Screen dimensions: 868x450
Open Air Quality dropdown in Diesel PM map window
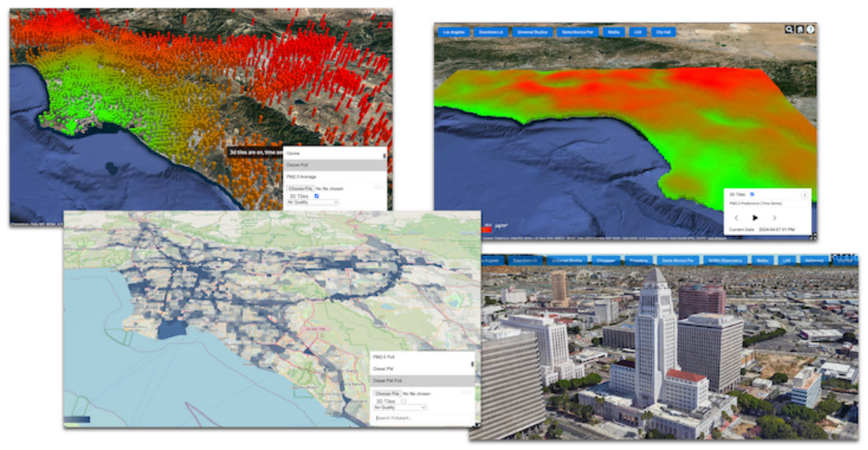[x=400, y=407]
